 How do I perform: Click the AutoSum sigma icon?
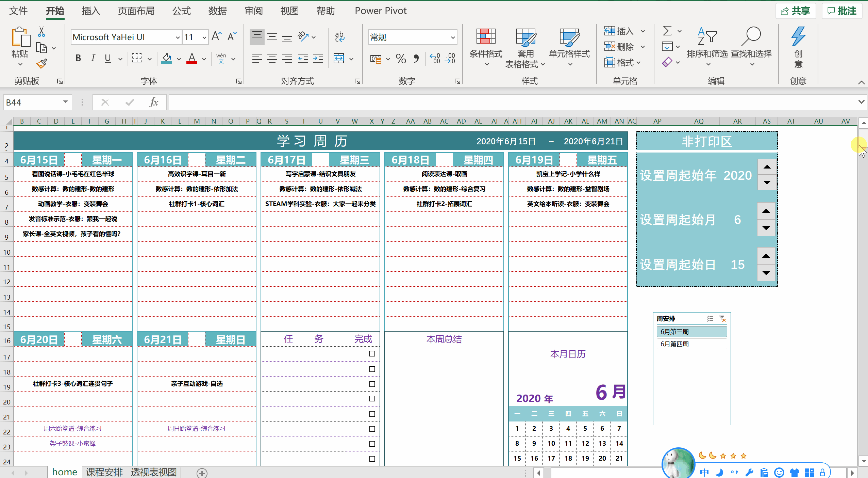click(x=667, y=31)
